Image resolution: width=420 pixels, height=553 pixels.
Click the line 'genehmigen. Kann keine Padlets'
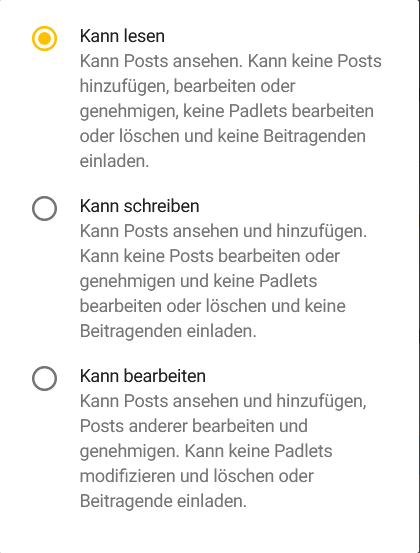click(x=206, y=451)
